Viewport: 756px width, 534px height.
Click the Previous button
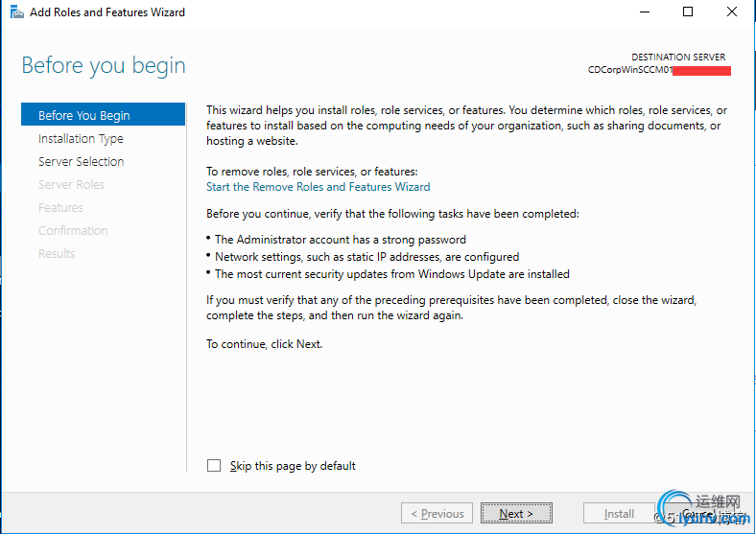437,514
